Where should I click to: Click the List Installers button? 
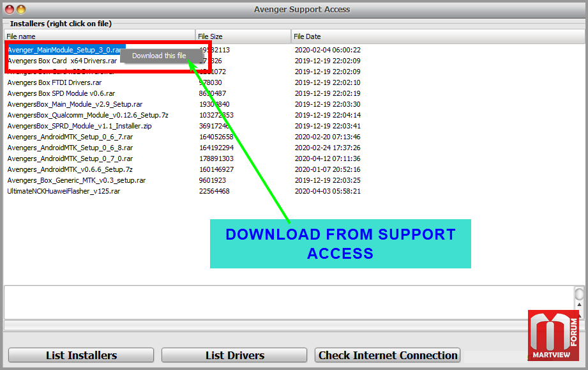click(x=81, y=355)
